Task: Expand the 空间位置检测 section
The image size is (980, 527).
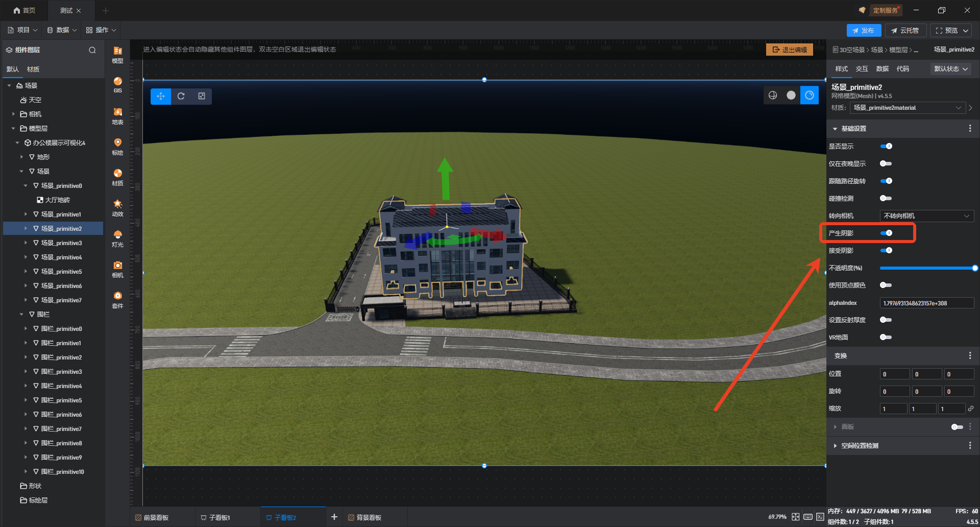Action: click(835, 446)
